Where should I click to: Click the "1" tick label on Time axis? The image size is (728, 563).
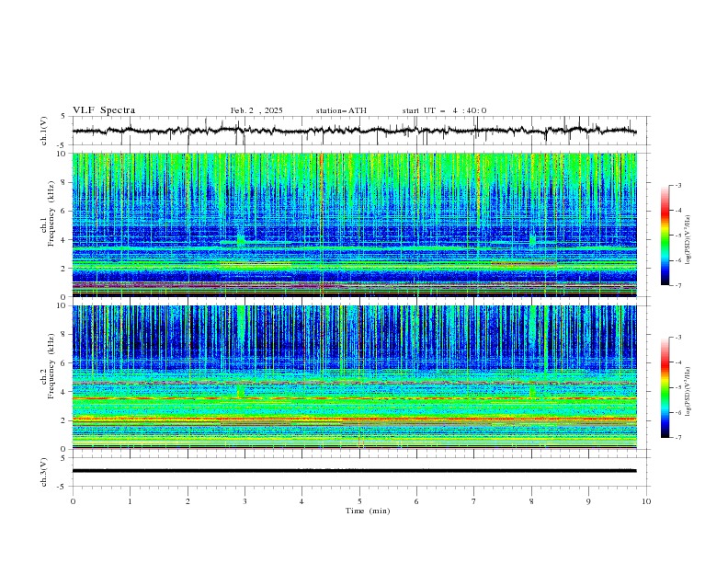pos(130,501)
